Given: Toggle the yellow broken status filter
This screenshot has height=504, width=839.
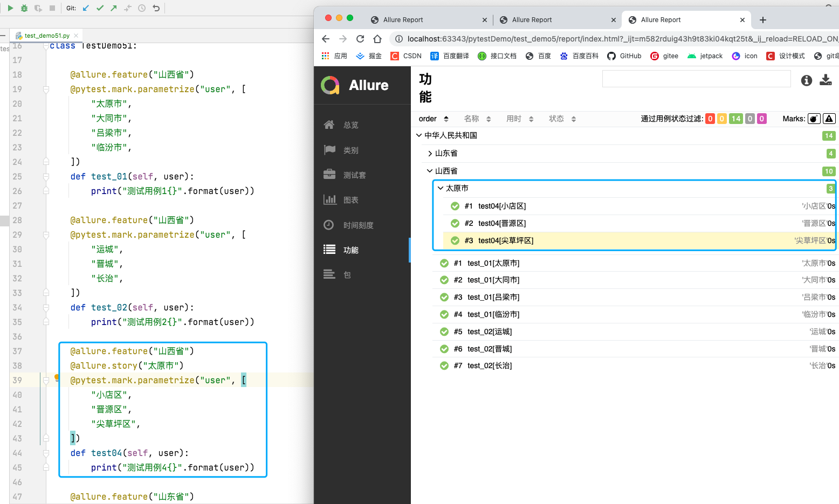Looking at the screenshot, I should pos(722,119).
